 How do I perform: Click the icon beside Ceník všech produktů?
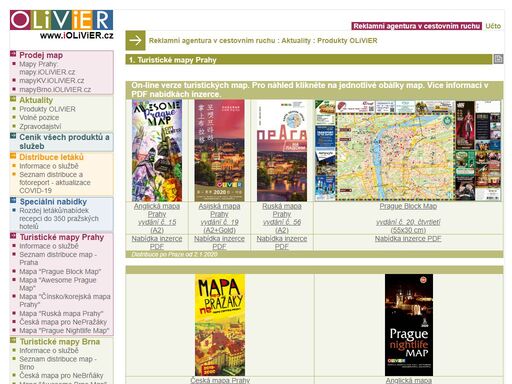click(13, 136)
